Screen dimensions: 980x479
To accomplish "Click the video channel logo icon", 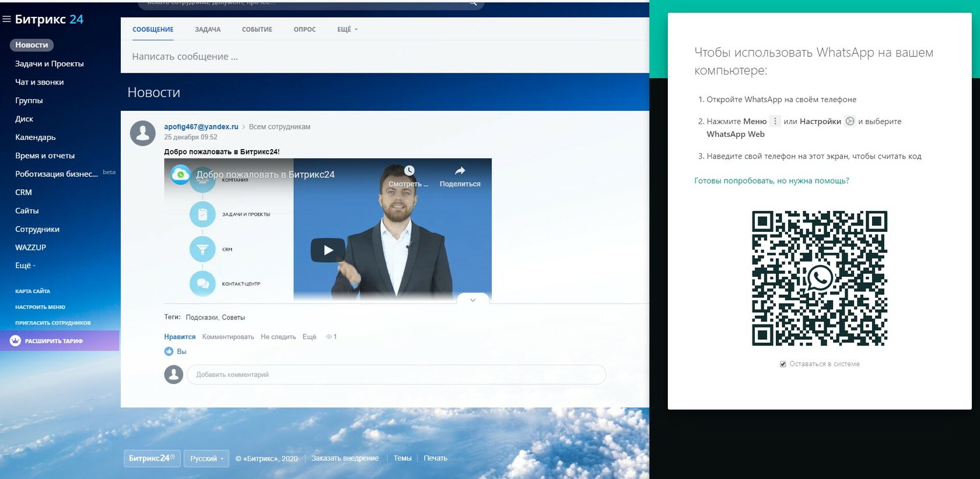I will pyautogui.click(x=180, y=174).
